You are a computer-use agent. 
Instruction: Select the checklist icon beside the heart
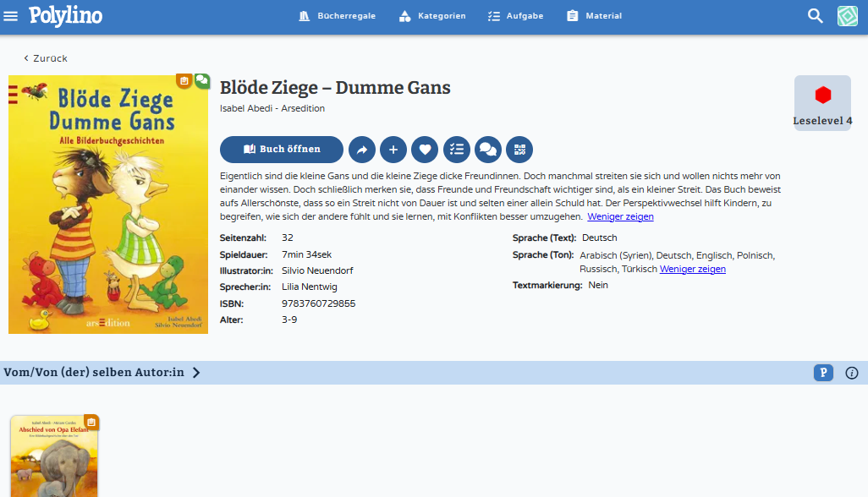(456, 150)
